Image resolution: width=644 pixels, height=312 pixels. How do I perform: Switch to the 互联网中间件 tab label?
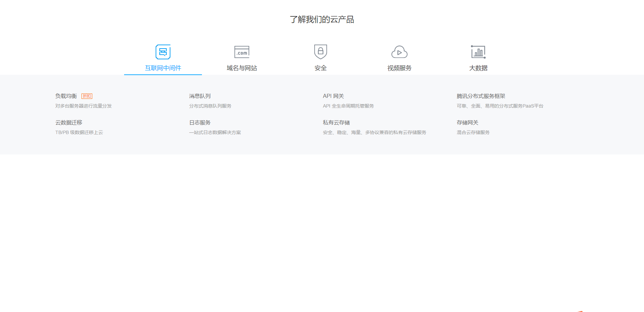(x=163, y=68)
